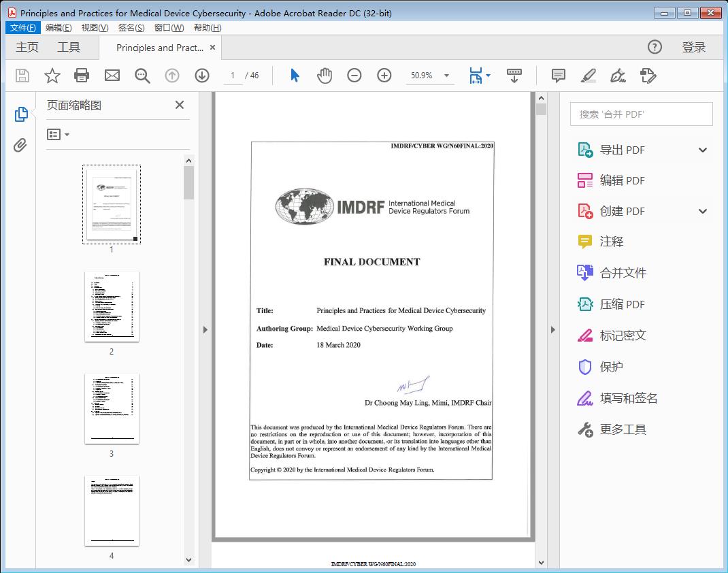Select the hand pan tool
This screenshot has height=573, width=728.
(325, 76)
